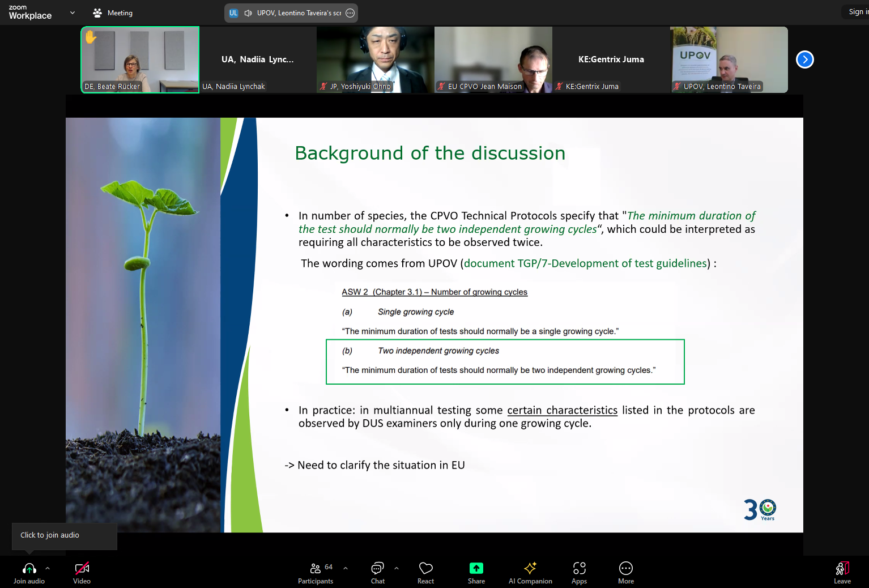This screenshot has height=588, width=869.
Task: Open the Participants panel
Action: click(x=316, y=572)
